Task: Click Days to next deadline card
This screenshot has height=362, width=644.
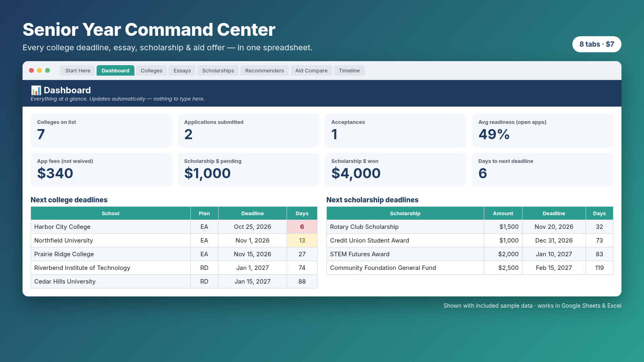Action: coord(543,169)
